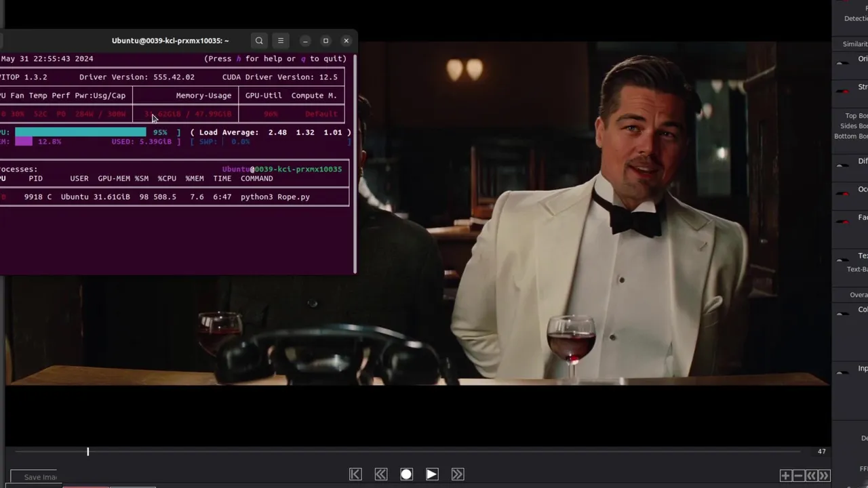Click the search icon in the terminal title bar
This screenshot has height=488, width=868.
259,41
